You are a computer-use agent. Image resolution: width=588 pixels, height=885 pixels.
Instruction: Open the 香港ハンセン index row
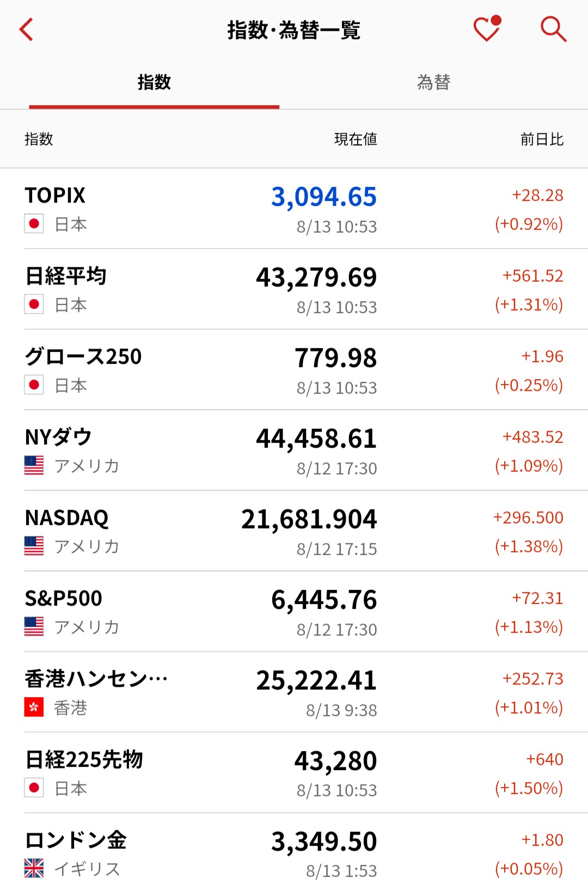294,692
